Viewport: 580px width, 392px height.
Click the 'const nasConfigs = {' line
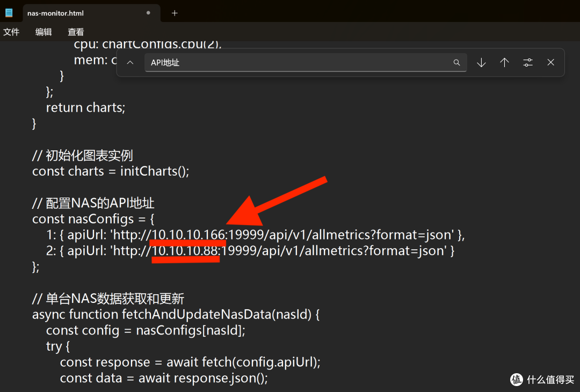click(x=93, y=219)
